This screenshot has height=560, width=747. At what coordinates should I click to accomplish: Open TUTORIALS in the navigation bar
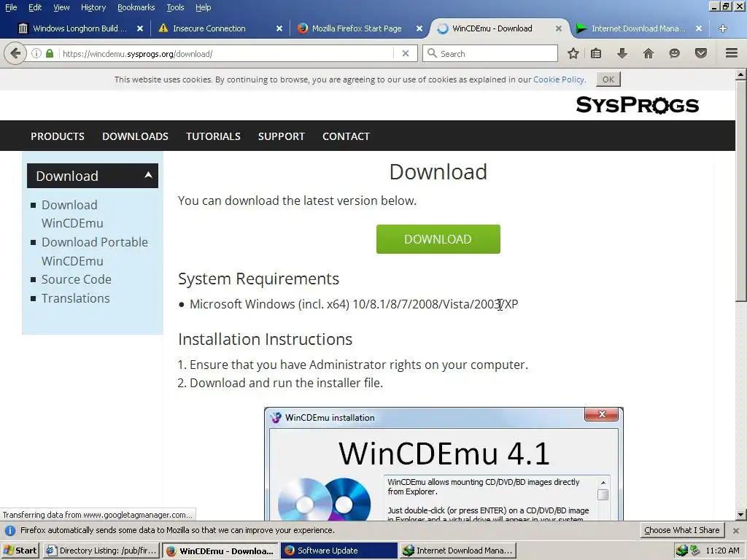point(213,136)
